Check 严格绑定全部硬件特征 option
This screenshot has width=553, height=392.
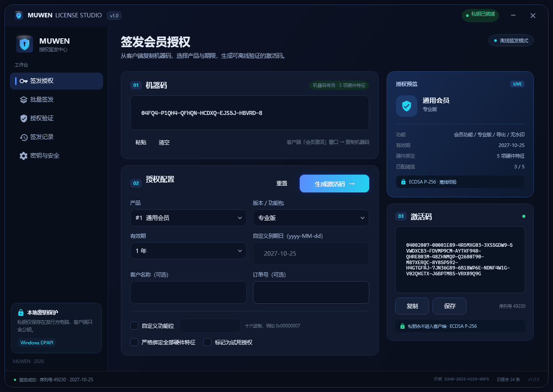click(134, 342)
